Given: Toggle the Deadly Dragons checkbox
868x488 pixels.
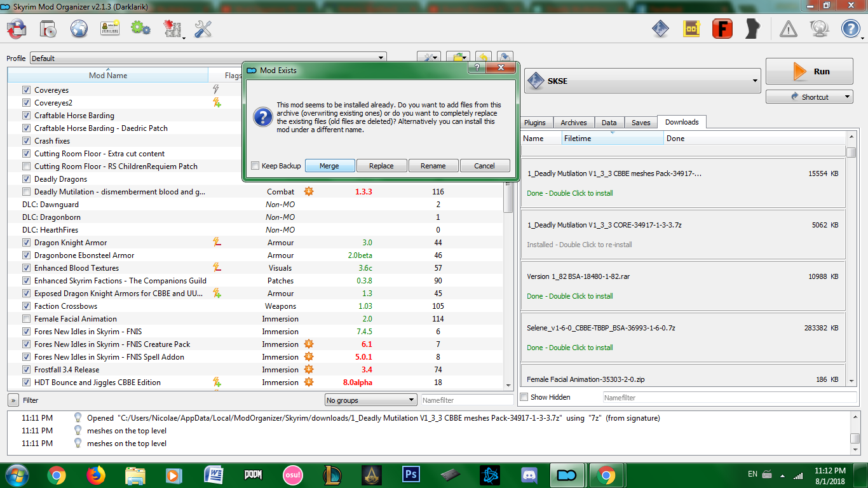Looking at the screenshot, I should coord(26,179).
